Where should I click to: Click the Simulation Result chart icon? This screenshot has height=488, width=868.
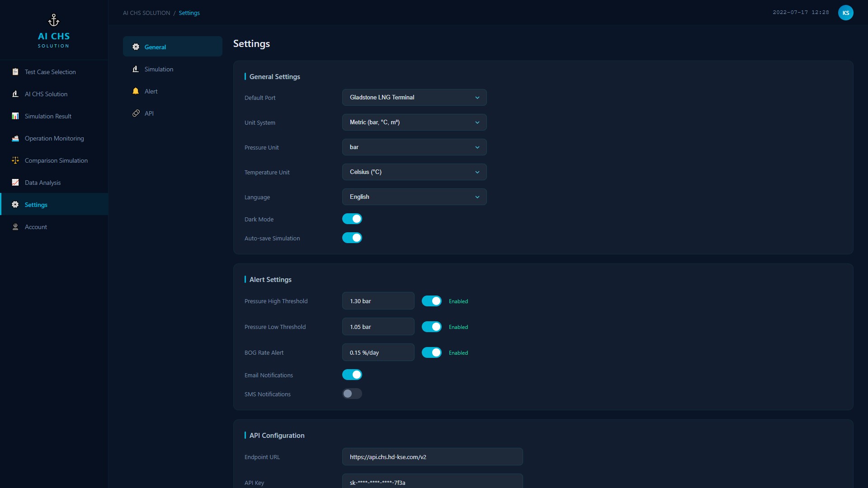(15, 116)
